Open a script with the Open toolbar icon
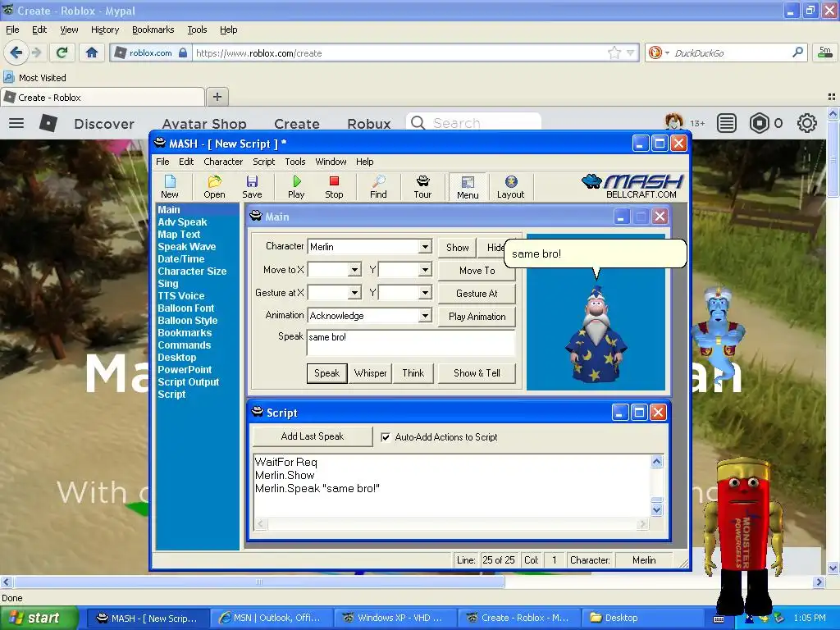The height and width of the screenshot is (630, 840). click(x=214, y=186)
